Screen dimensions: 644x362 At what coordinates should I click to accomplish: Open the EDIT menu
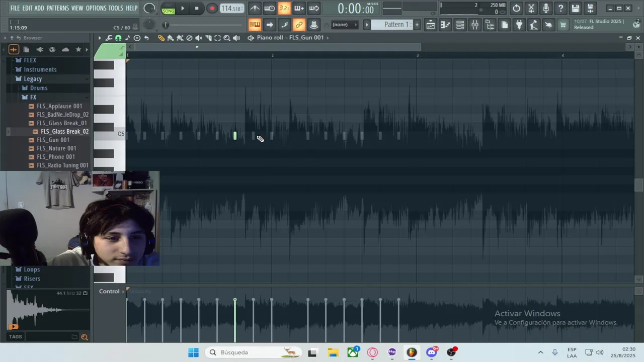(x=27, y=8)
